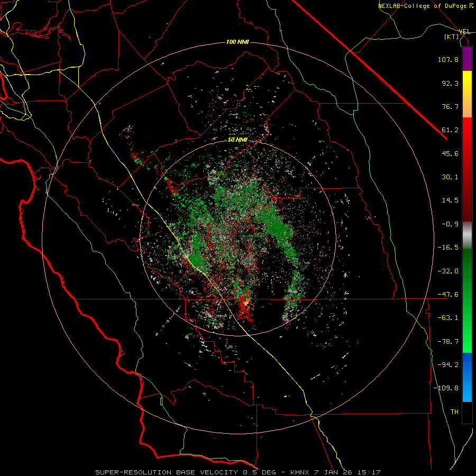Click the purple segment of color bar
Image resolution: width=476 pixels, height=476 pixels.
pyautogui.click(x=467, y=59)
